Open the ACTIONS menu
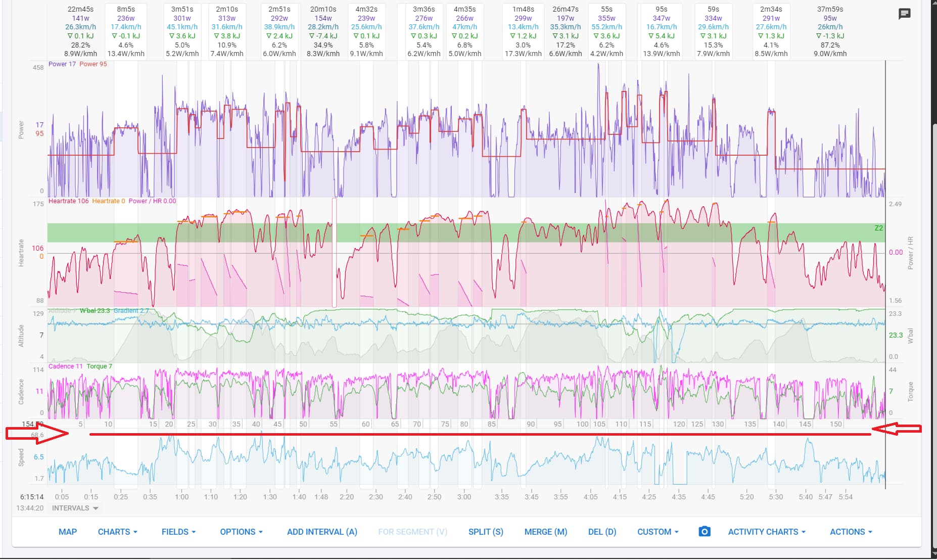The image size is (937, 560). [x=851, y=532]
